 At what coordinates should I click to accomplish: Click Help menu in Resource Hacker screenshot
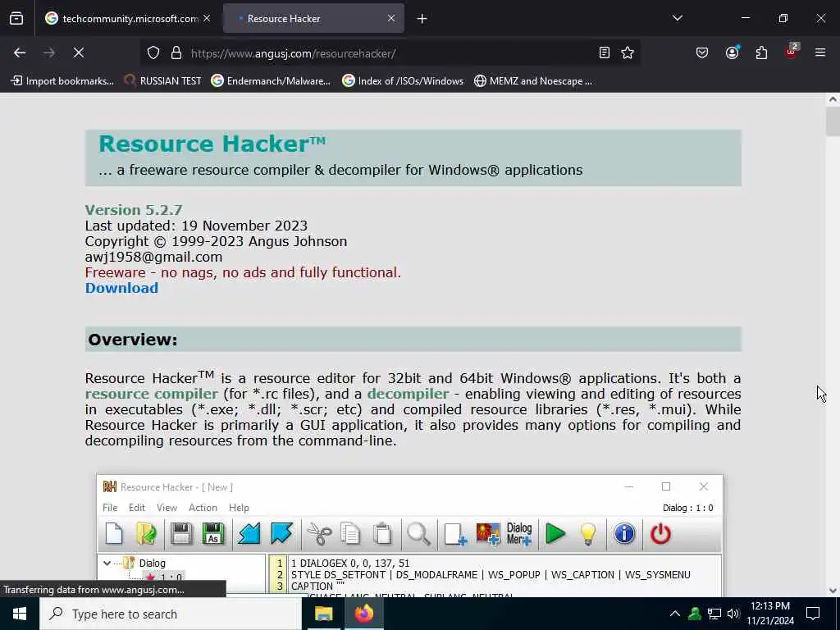(x=239, y=507)
